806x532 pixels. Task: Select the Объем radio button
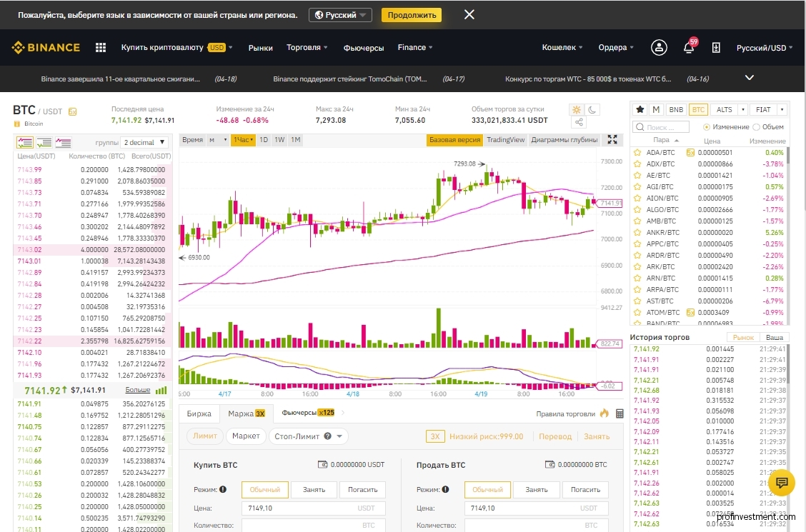coord(756,127)
